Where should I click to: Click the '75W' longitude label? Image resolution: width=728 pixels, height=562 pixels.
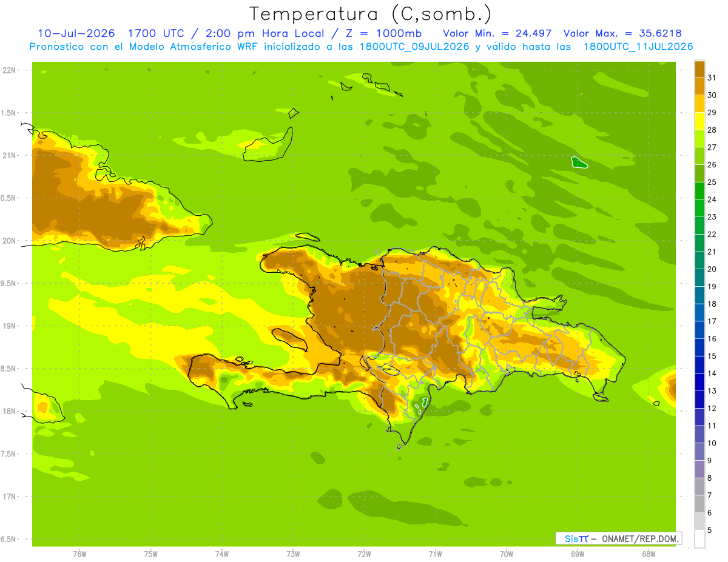coord(151,554)
